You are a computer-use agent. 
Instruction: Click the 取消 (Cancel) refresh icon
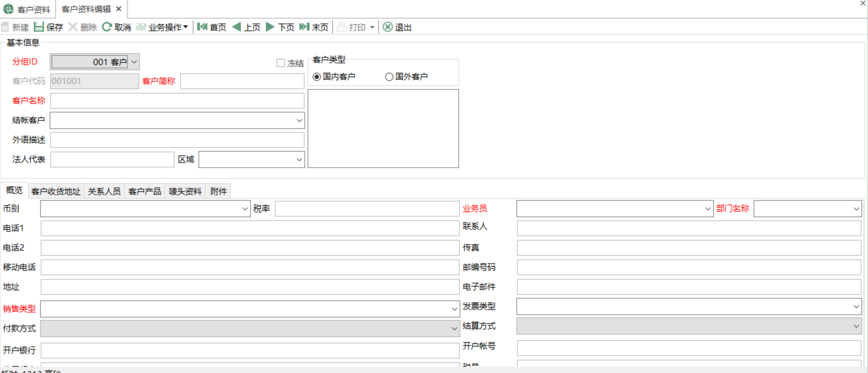[107, 27]
